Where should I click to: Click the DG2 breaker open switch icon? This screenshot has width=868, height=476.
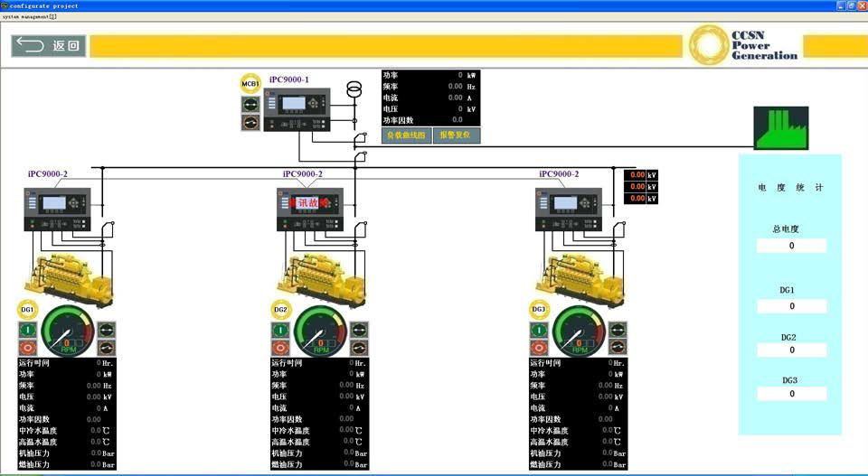(360, 347)
